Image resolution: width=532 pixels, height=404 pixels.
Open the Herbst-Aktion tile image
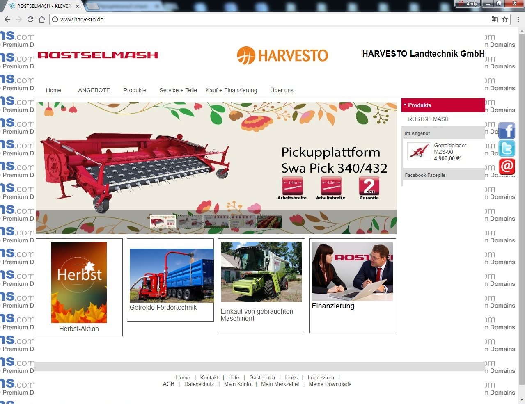tap(79, 282)
